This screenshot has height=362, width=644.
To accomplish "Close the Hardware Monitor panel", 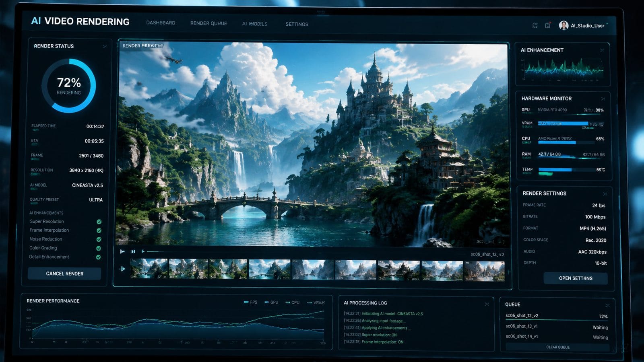I will [x=603, y=99].
